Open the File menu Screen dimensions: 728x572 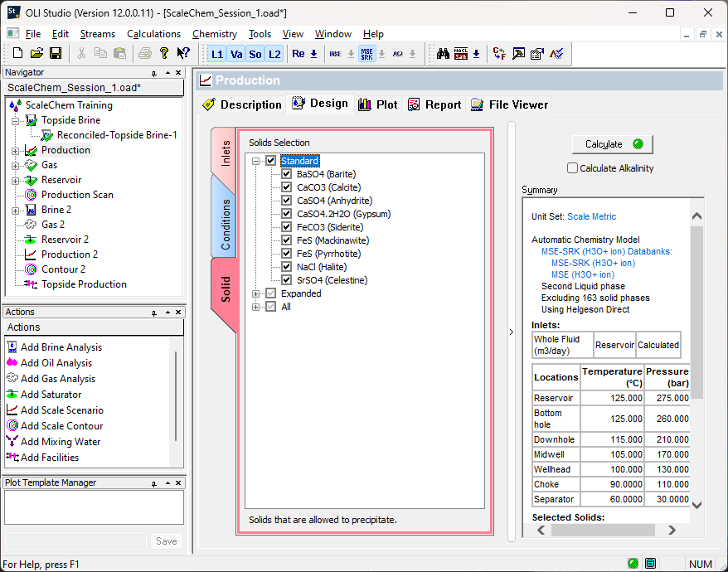tap(33, 34)
